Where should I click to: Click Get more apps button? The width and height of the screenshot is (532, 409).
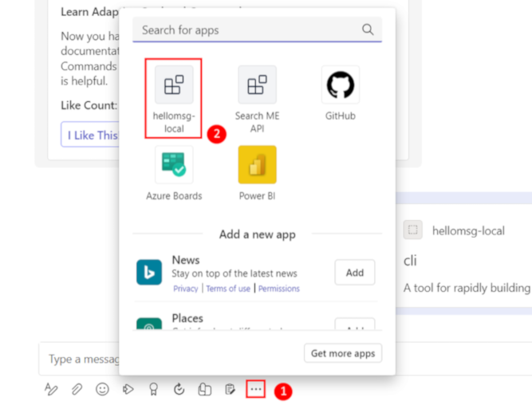343,353
